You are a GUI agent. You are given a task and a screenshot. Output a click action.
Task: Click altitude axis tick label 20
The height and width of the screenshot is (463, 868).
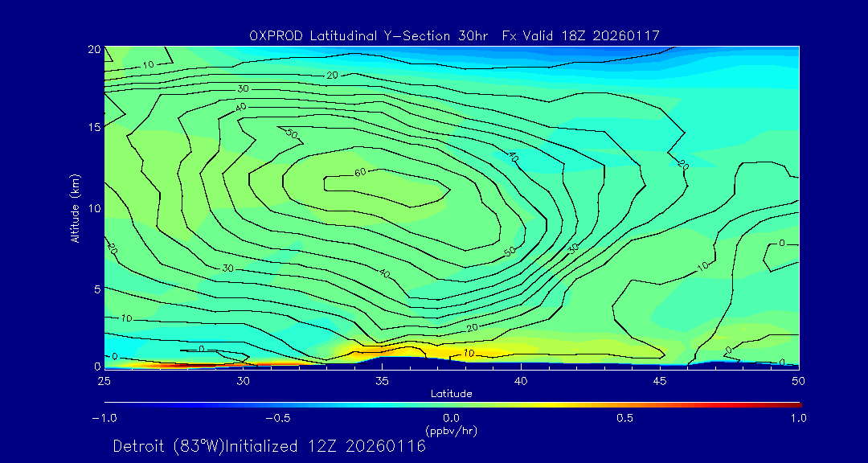click(x=94, y=49)
